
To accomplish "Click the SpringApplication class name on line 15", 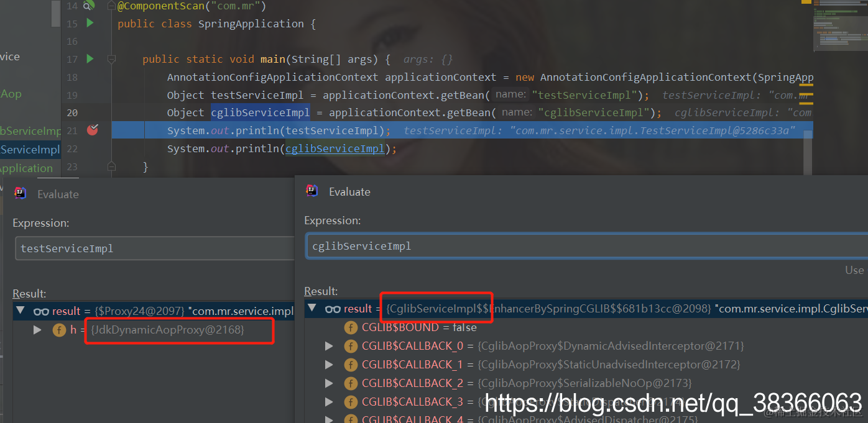I will click(251, 24).
